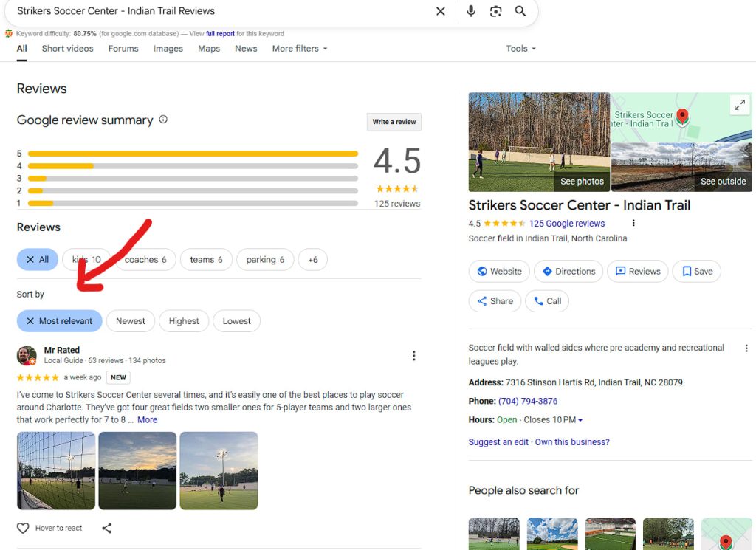Image resolution: width=756 pixels, height=550 pixels.
Task: Click the Share button in the knowledge panel
Action: (x=495, y=301)
